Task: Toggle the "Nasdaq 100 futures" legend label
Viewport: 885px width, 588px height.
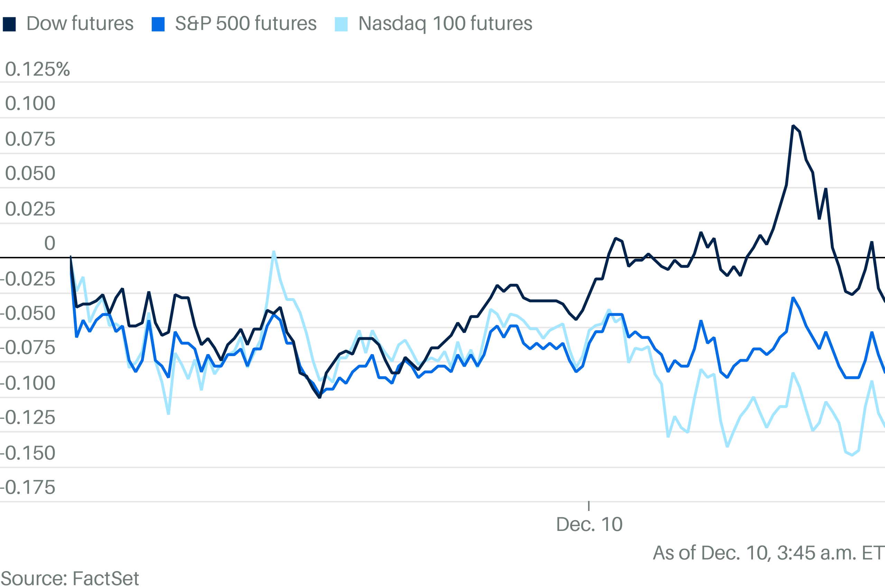Action: click(x=445, y=24)
